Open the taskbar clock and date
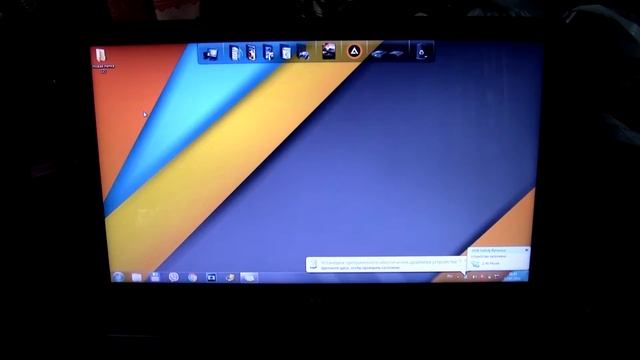The image size is (640, 360). (513, 277)
